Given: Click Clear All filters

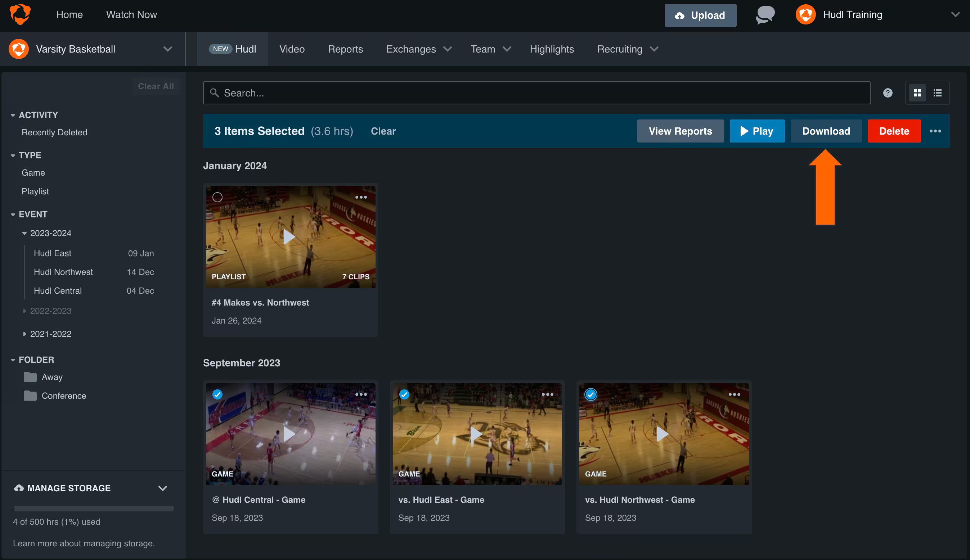Looking at the screenshot, I should [156, 86].
